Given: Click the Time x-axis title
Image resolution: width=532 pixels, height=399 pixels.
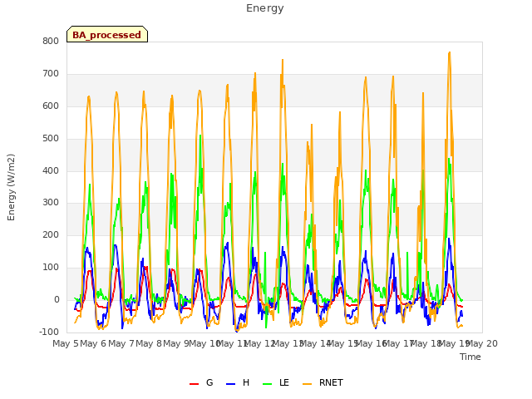Looking at the screenshot, I should pyautogui.click(x=470, y=357).
